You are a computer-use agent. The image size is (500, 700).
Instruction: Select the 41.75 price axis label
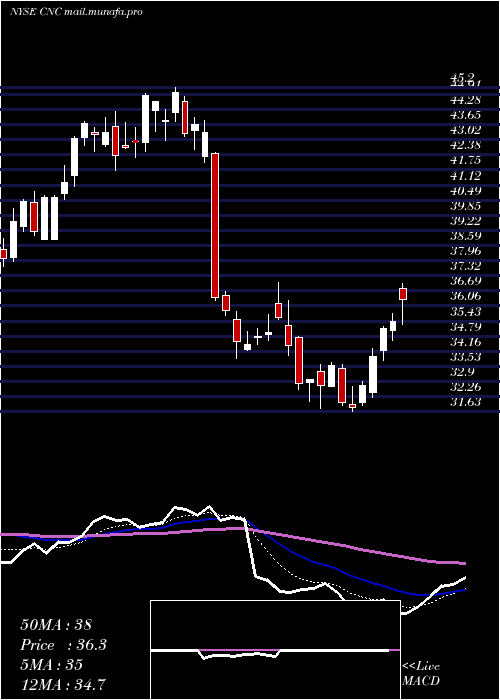tap(465, 161)
